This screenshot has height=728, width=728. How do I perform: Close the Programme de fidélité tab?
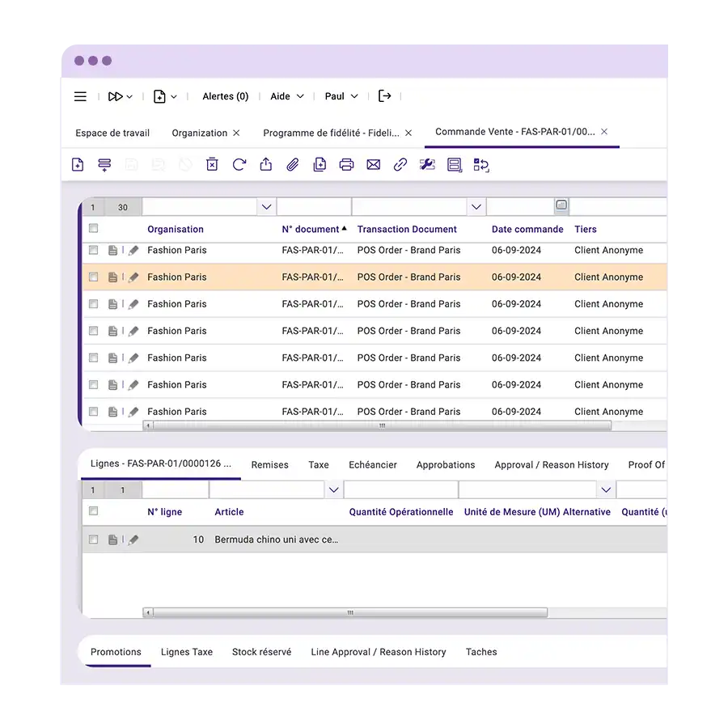coord(408,133)
